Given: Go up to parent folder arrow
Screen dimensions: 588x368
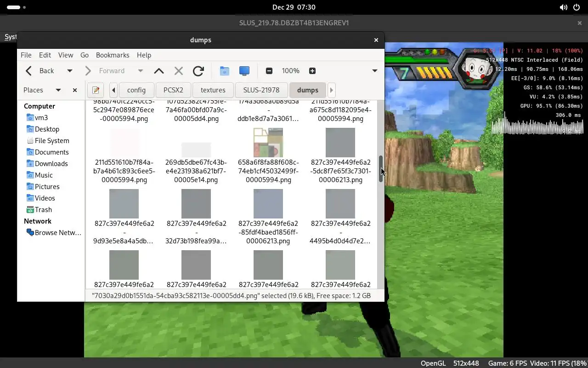Looking at the screenshot, I should [x=159, y=71].
